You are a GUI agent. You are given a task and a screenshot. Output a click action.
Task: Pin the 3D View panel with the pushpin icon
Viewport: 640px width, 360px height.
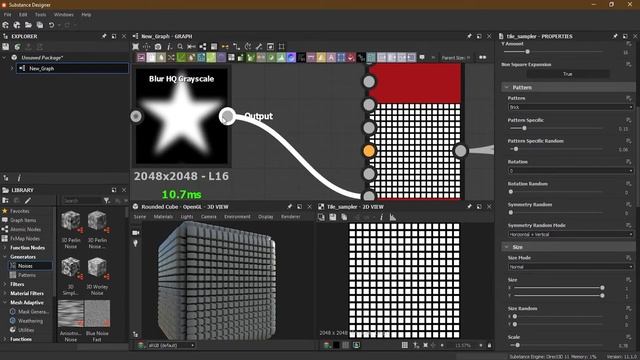(289, 207)
